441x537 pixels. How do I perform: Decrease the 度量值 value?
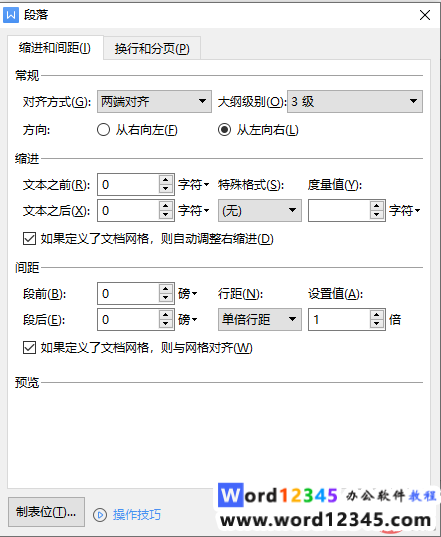tap(377, 215)
